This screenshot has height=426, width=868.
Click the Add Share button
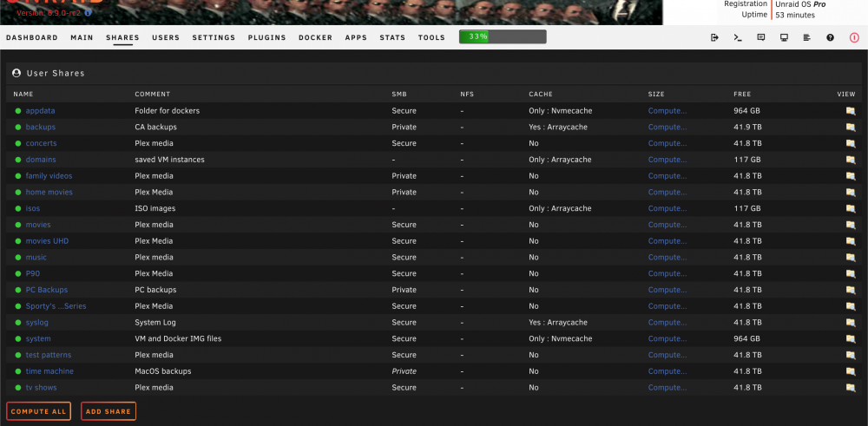tap(108, 411)
